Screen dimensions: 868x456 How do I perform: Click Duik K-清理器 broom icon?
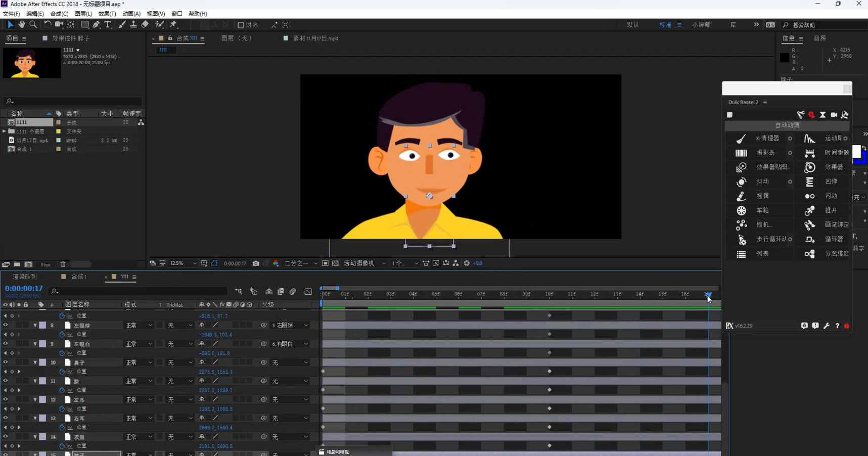(741, 139)
